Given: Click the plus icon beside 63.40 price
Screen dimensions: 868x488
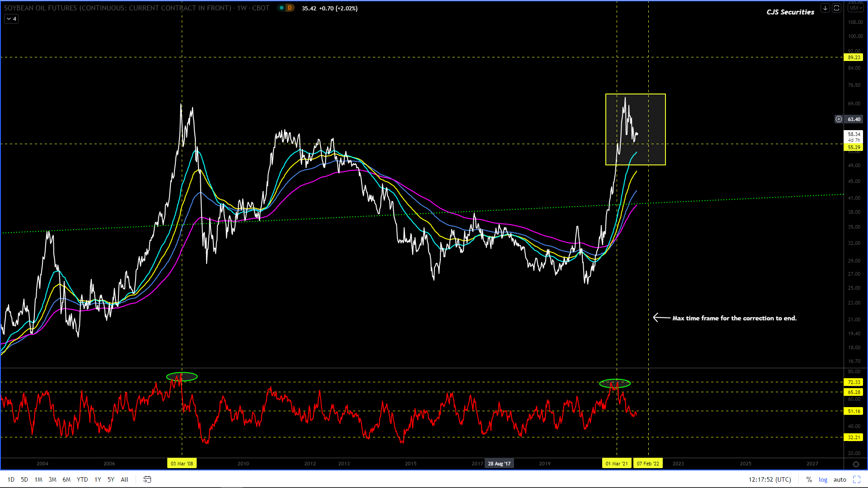Looking at the screenshot, I should point(839,119).
